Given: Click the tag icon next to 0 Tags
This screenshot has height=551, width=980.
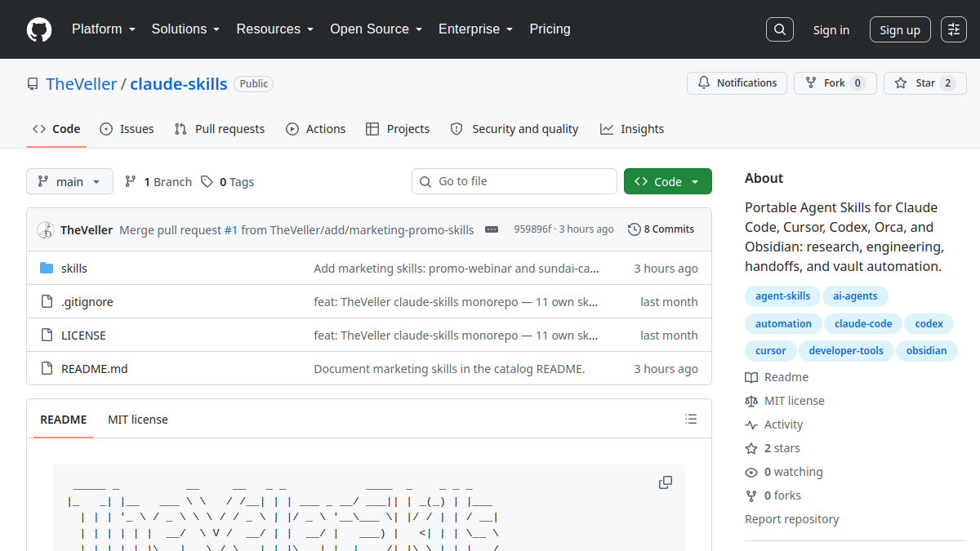Looking at the screenshot, I should (207, 182).
